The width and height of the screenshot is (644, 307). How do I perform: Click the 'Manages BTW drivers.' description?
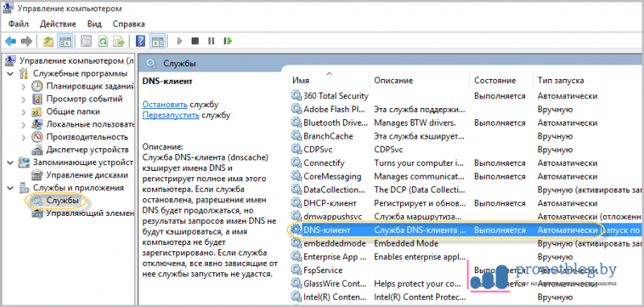(x=415, y=122)
